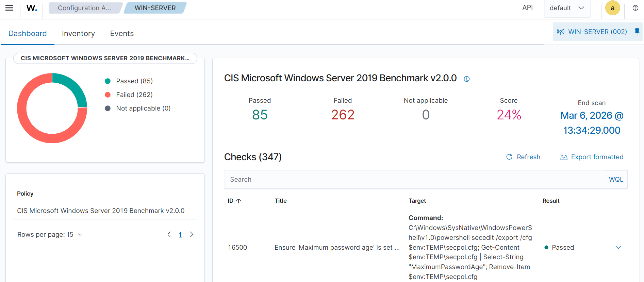Open the default index pattern dropdown
The image size is (644, 282).
[567, 8]
